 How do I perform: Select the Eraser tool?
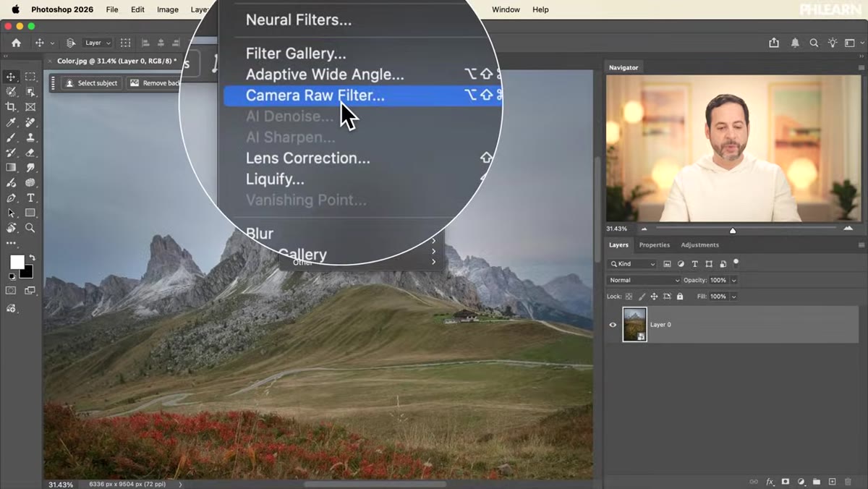coord(30,153)
